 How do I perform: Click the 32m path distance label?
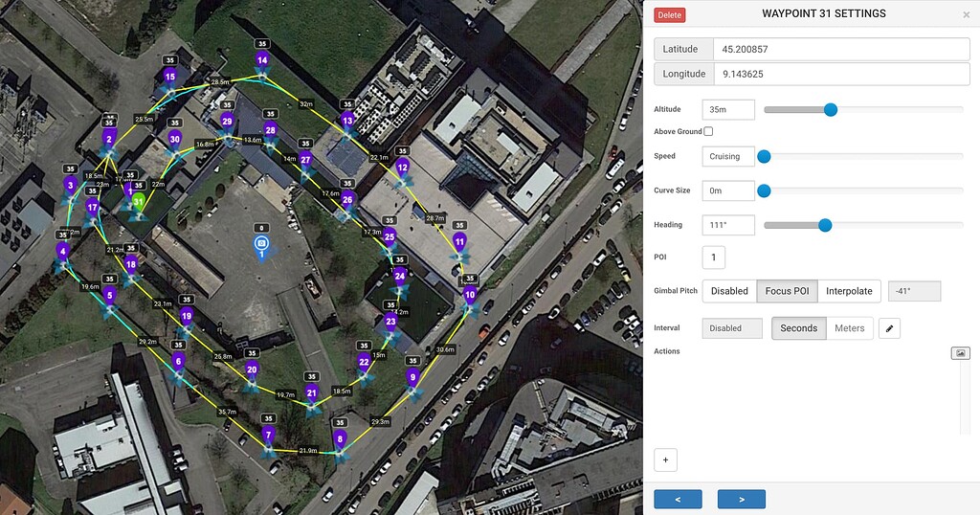306,103
